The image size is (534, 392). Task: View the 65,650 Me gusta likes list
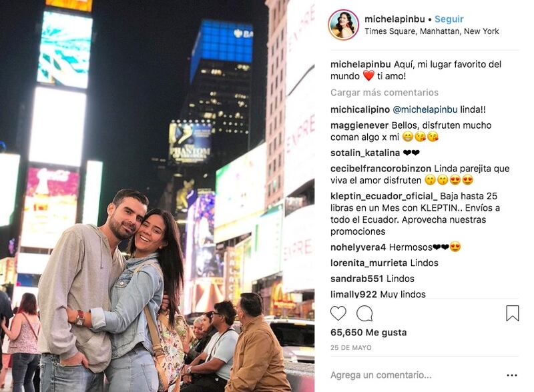368,333
